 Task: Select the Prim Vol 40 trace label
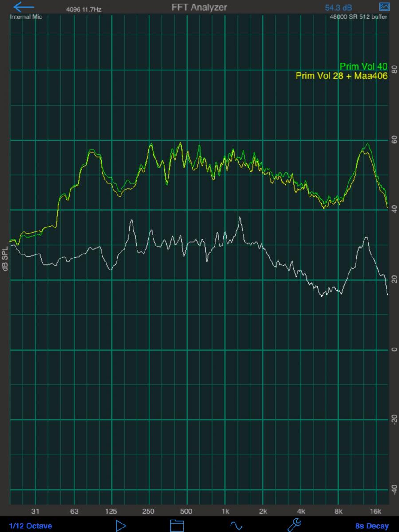(x=364, y=67)
